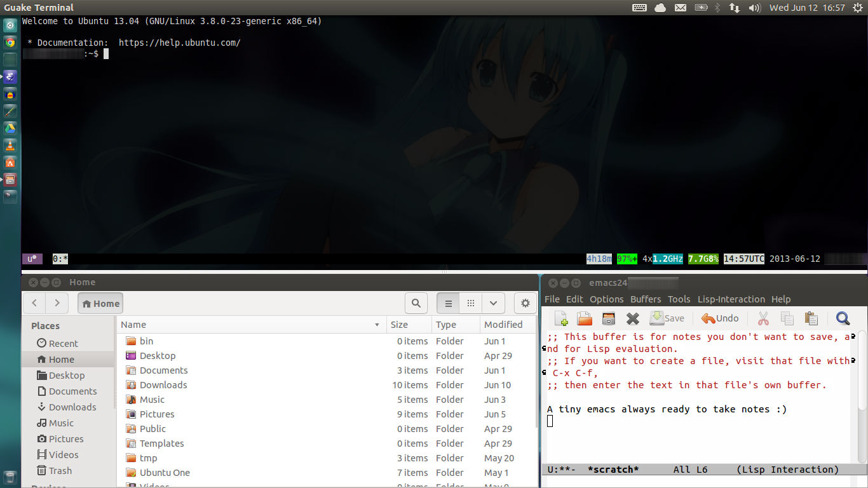
Task: Open the cloud indicator in top panel
Action: tap(660, 8)
